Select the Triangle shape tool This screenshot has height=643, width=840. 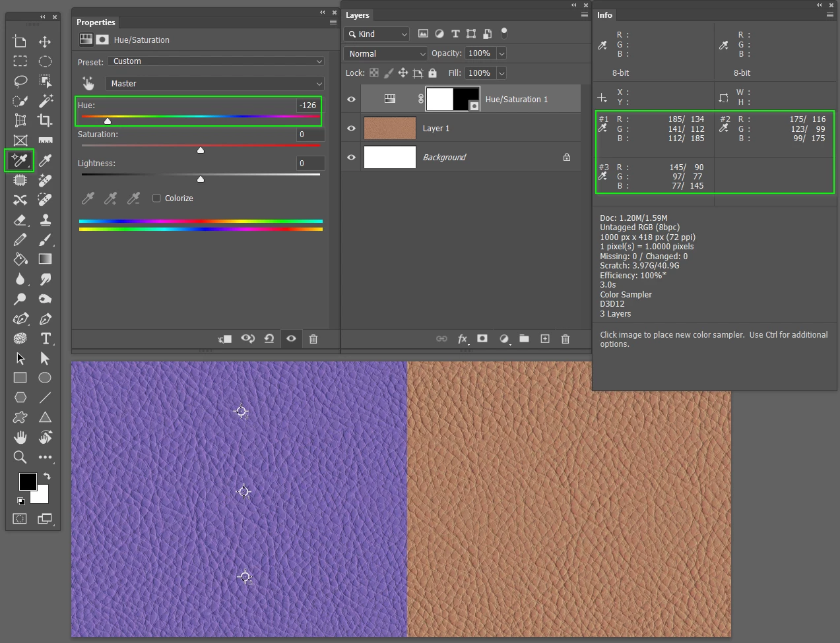[45, 417]
